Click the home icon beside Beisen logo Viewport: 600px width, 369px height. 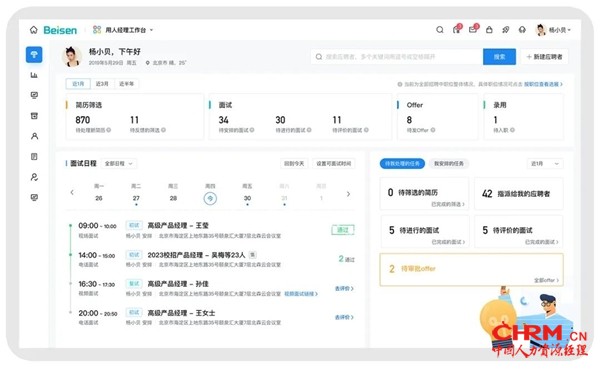[34, 30]
